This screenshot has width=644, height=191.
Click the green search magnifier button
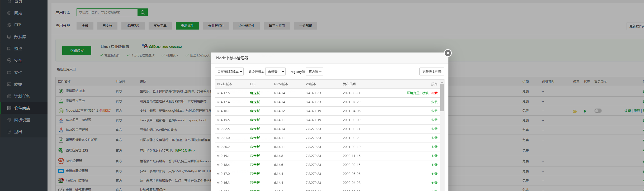click(143, 12)
